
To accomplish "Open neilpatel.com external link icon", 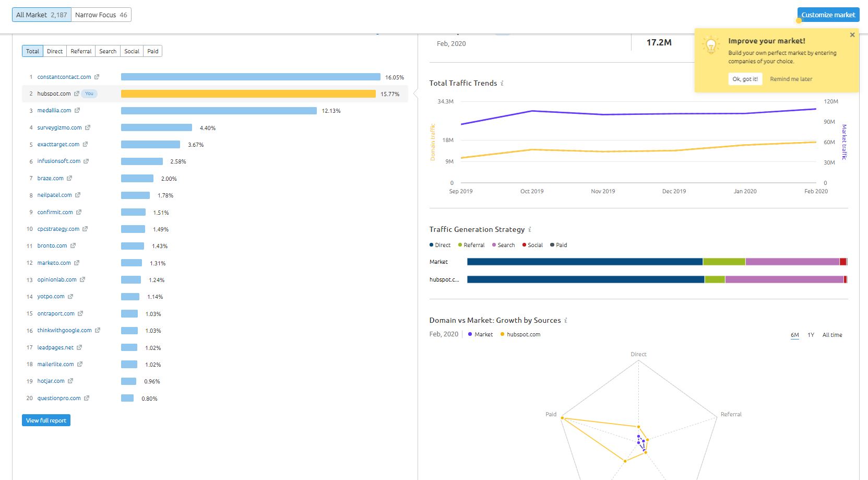I will 78,195.
